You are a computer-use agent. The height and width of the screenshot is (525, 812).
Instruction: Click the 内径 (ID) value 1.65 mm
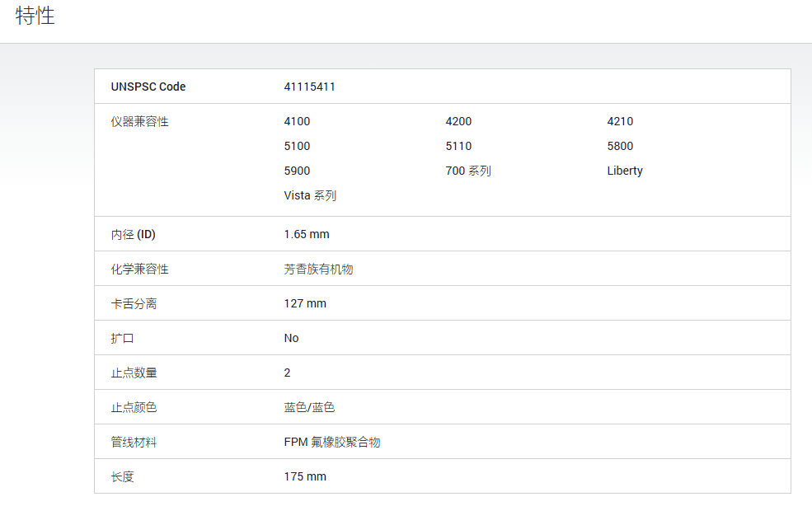click(307, 234)
